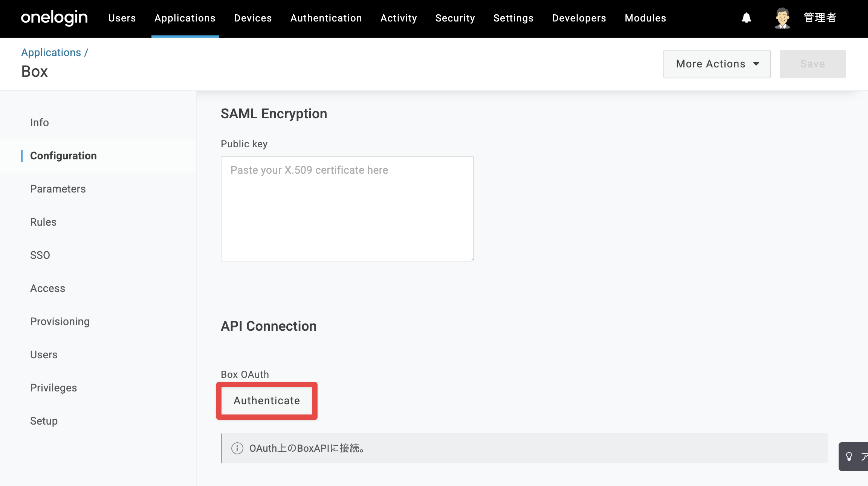Open the Activity top menu
Viewport: 868px width, 486px height.
[x=399, y=18]
